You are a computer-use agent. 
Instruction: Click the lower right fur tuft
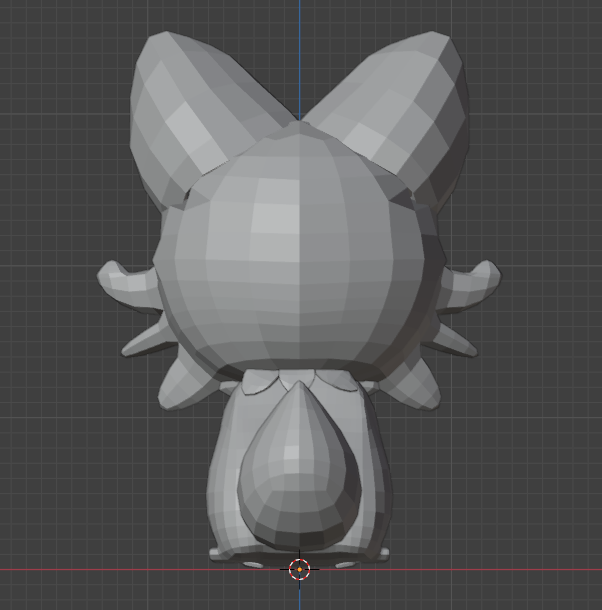click(418, 388)
